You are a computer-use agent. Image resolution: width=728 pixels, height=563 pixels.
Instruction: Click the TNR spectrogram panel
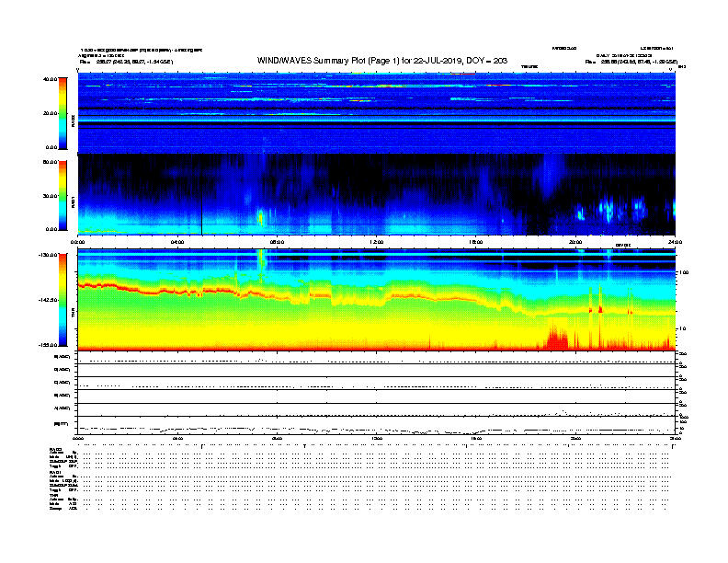(x=377, y=300)
